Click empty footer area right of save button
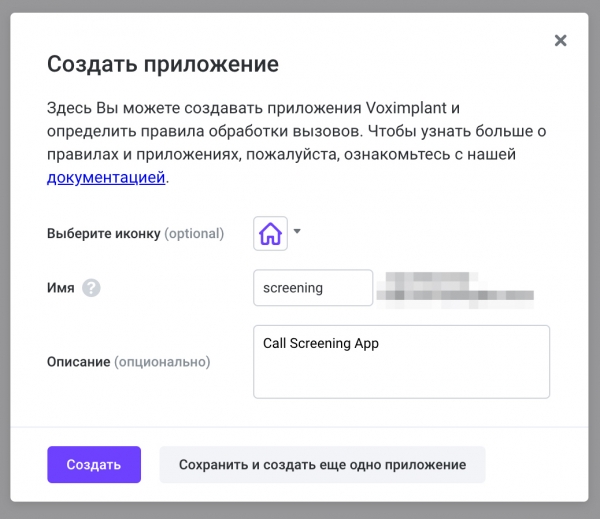 (535, 465)
